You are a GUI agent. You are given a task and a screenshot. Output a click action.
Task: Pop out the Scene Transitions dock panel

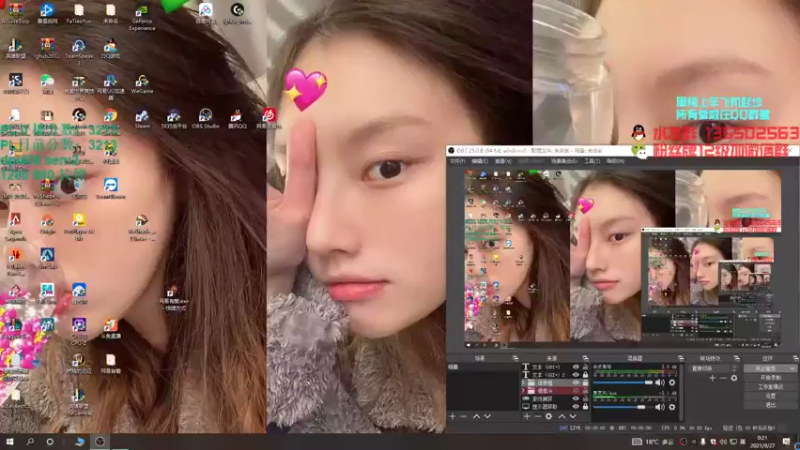[736, 358]
